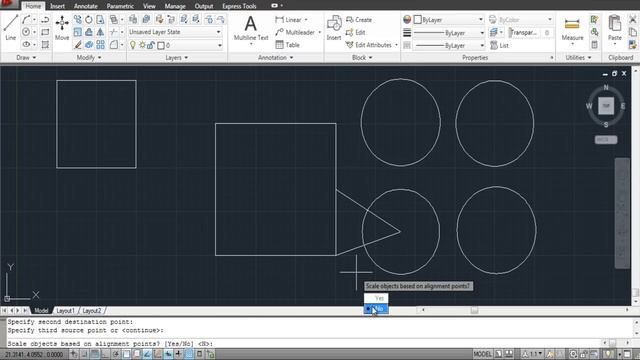Select the Ellipse tool in Draw panel

(x=26, y=44)
